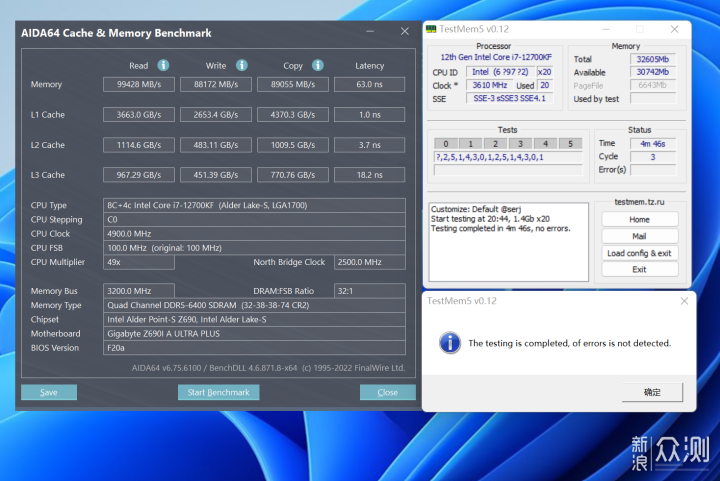Click L1 Cache Read 3663.0 GB/s
Screen dimensions: 720x481
tap(139, 115)
